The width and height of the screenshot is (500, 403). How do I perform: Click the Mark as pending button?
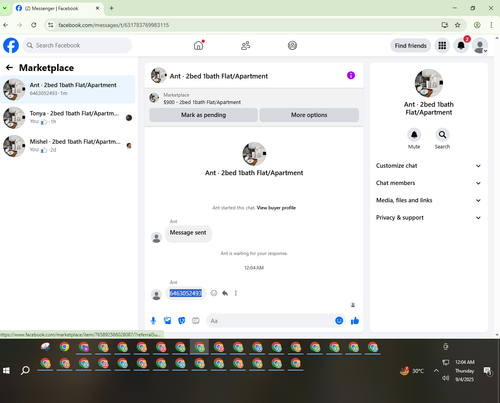click(x=203, y=115)
